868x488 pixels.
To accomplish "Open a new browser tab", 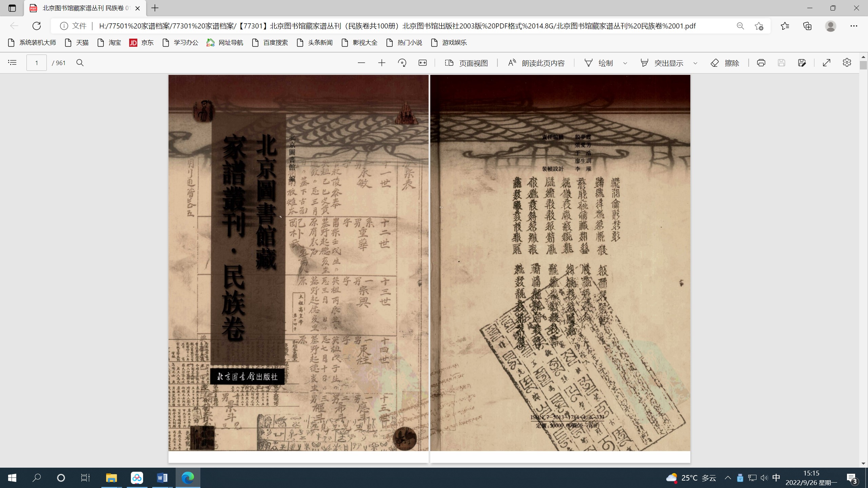I will [x=155, y=8].
